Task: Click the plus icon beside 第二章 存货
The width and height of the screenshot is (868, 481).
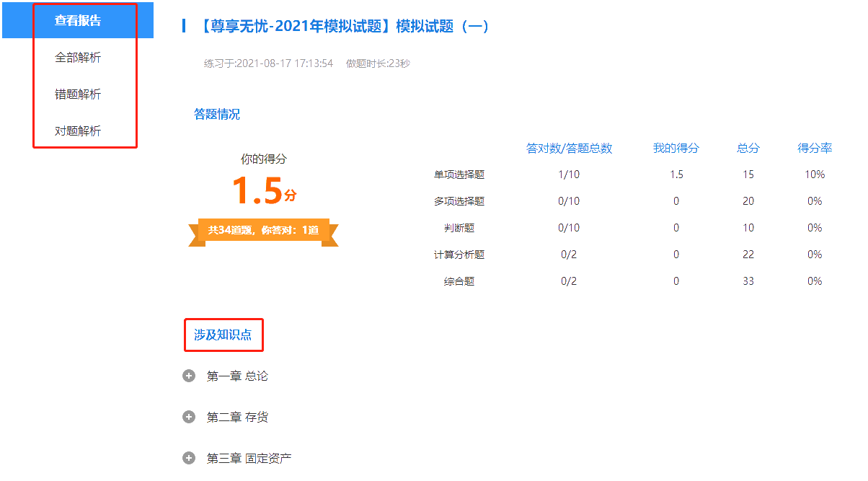Action: pyautogui.click(x=189, y=416)
